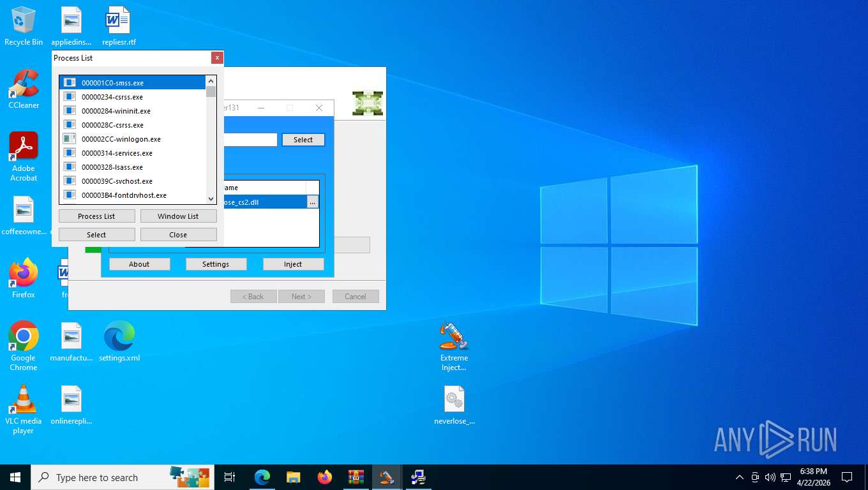Screen dimensions: 868x490
Task: Click Select in the Process List dialog
Action: (x=96, y=235)
